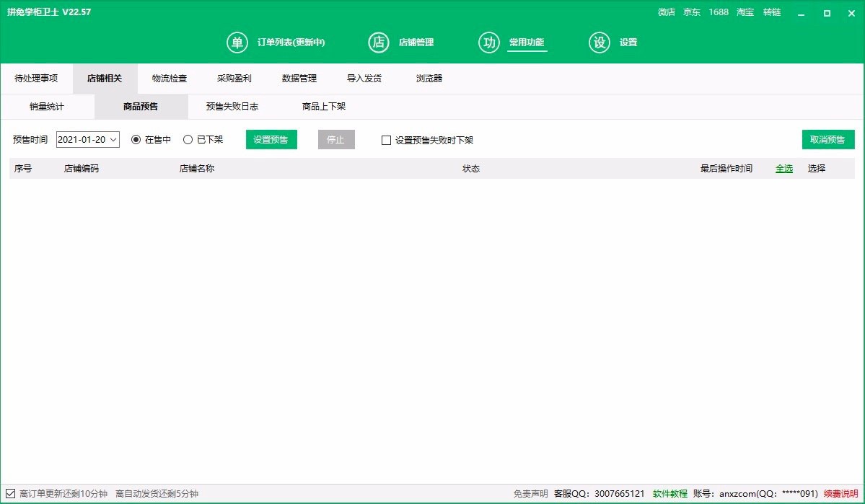Select the 在售中 radio button
Screen dimensions: 865x504
(x=136, y=140)
